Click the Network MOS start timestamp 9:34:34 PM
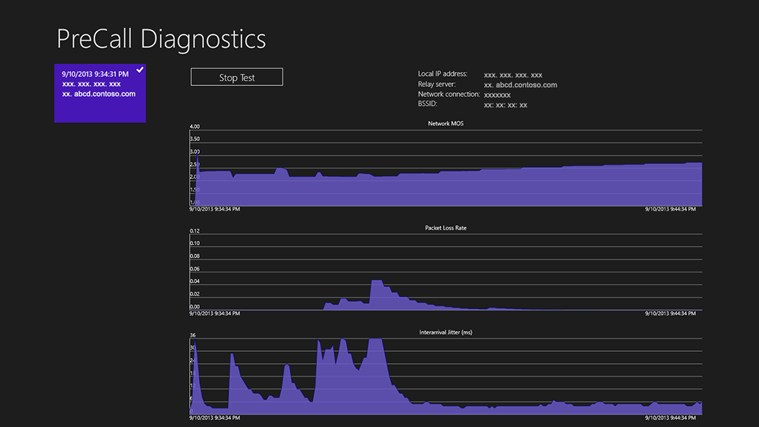 pos(215,210)
